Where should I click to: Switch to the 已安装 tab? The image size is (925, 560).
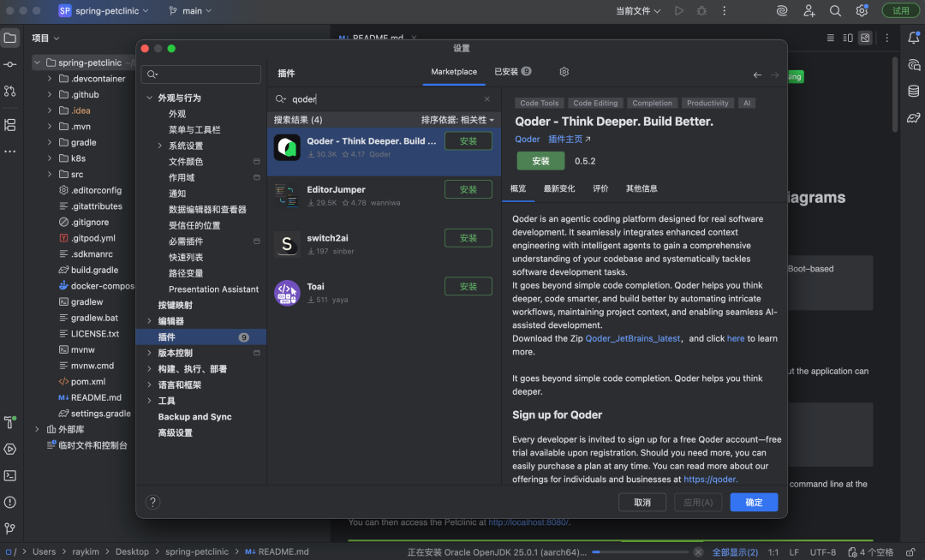click(512, 72)
